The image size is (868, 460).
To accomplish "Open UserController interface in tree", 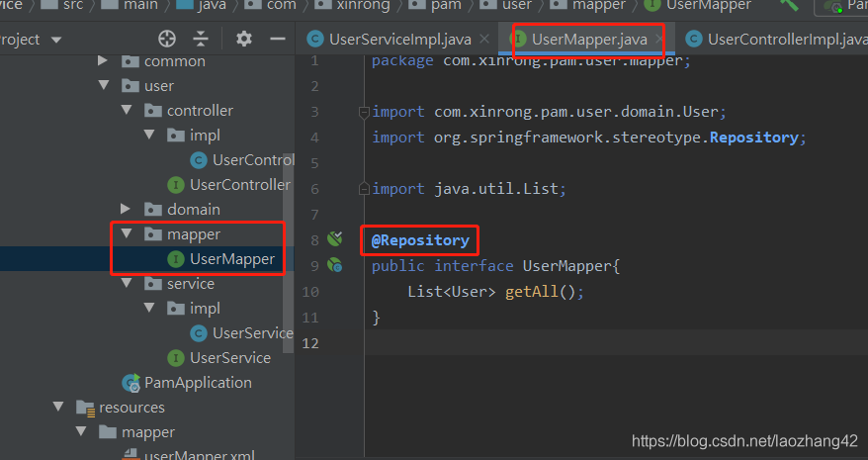I will (239, 185).
